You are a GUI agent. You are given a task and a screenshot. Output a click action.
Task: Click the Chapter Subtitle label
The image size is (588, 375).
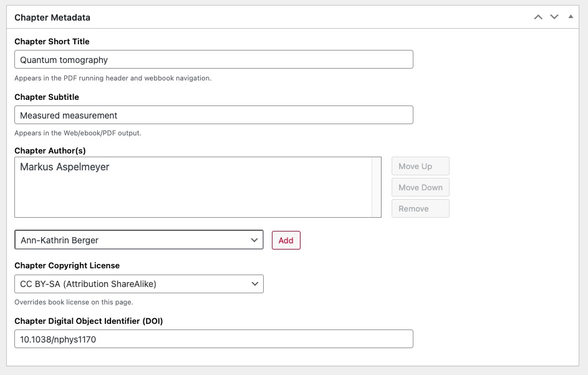point(47,97)
